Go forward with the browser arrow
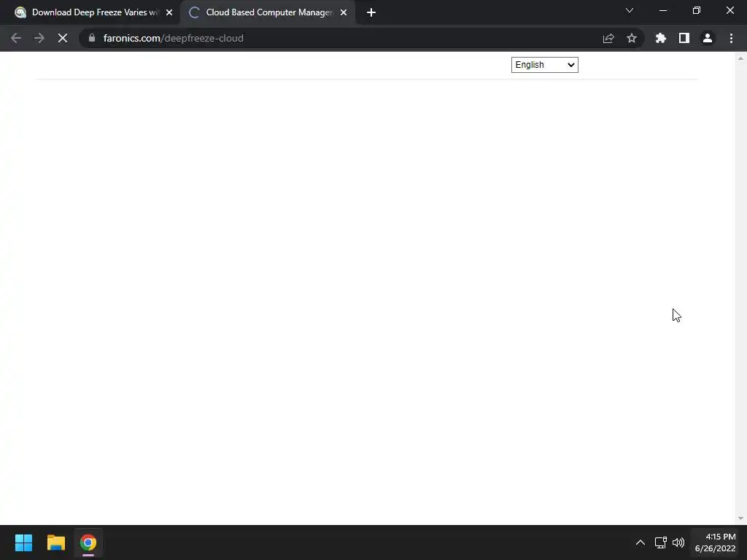747x560 pixels. click(x=39, y=38)
